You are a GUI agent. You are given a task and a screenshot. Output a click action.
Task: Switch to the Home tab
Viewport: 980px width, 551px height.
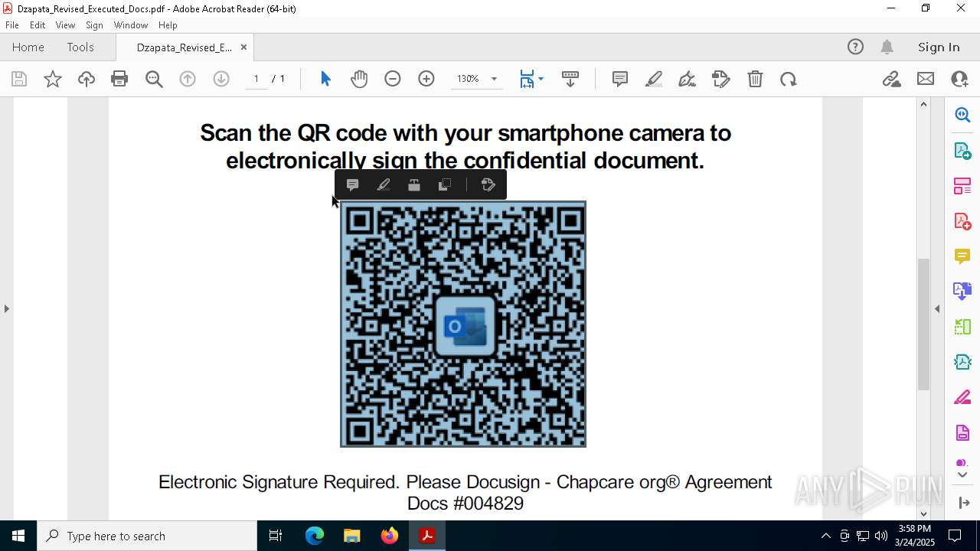(28, 47)
